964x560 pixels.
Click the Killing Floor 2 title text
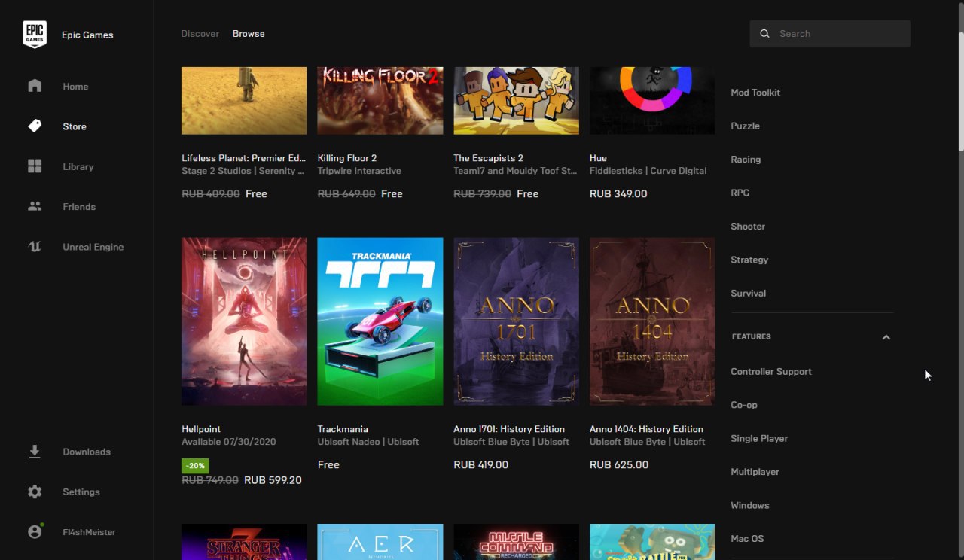pyautogui.click(x=347, y=158)
